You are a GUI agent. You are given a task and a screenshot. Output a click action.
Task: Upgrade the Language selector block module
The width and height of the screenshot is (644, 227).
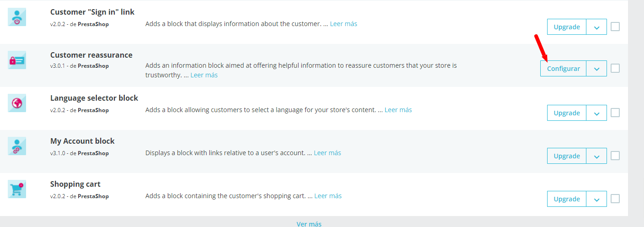(x=567, y=113)
